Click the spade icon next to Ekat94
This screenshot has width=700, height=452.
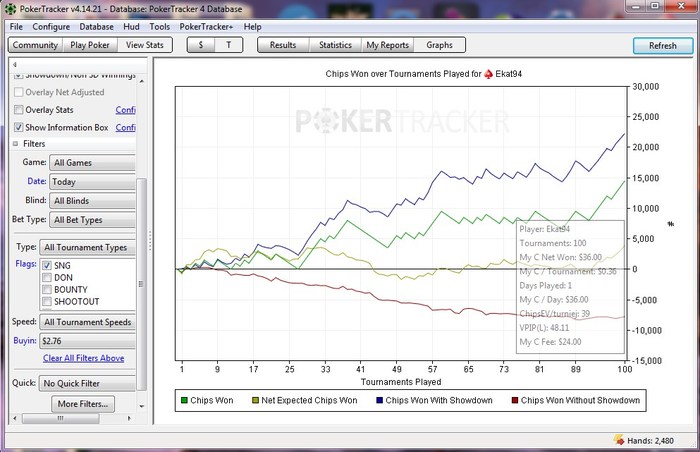click(488, 74)
